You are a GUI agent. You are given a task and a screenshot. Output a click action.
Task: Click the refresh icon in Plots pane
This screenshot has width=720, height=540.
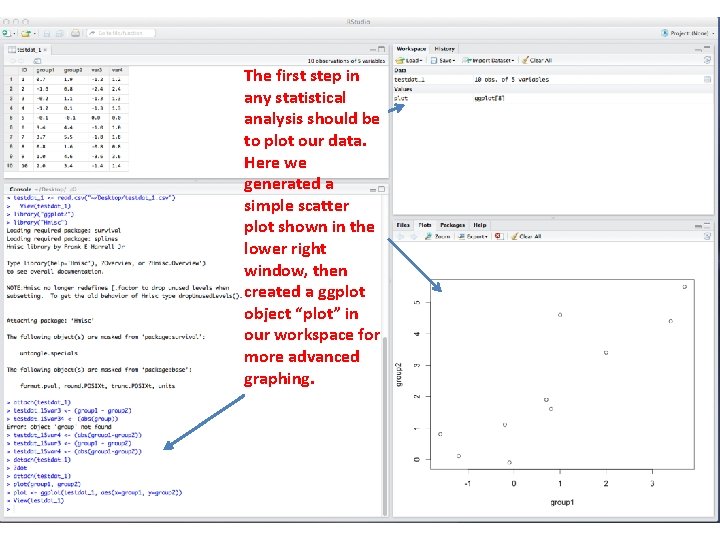coord(707,236)
